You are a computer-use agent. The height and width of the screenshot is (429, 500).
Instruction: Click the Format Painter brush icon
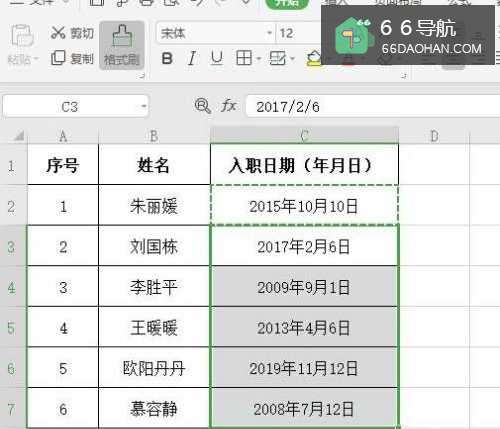pos(122,37)
